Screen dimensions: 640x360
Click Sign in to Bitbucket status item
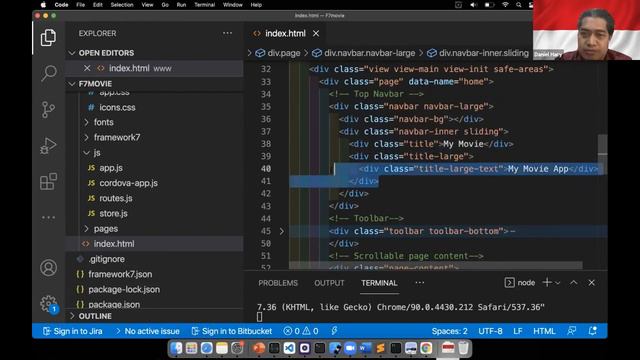pyautogui.click(x=231, y=331)
